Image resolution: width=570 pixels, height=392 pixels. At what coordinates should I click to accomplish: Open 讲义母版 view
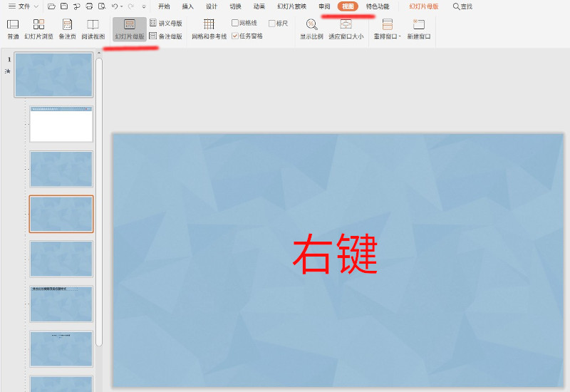pyautogui.click(x=166, y=24)
